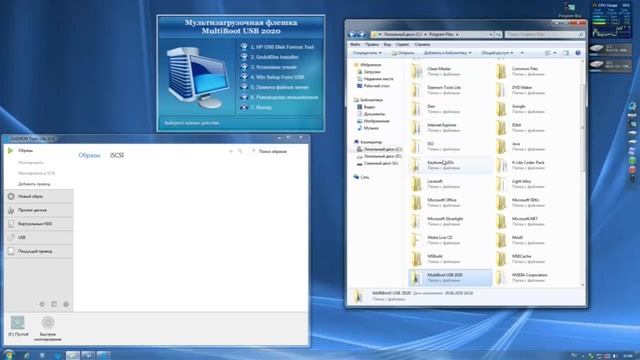The image size is (640, 360).
Task: Expand Упорядочить dropdown in Explorer toolbar
Action: (x=367, y=53)
